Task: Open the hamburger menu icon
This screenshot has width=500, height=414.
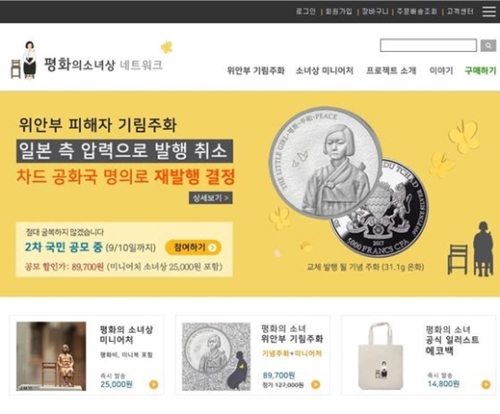Action: pos(489,11)
